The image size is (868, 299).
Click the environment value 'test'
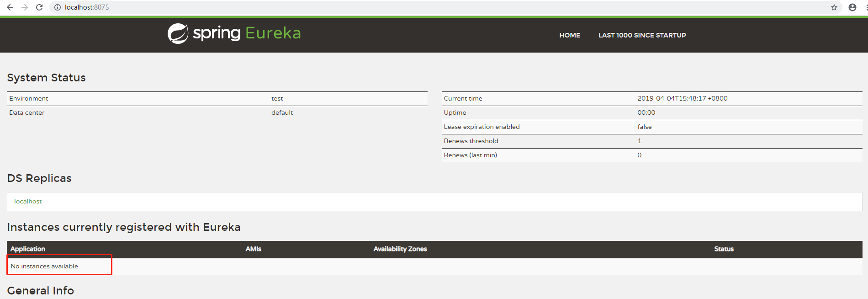point(277,98)
